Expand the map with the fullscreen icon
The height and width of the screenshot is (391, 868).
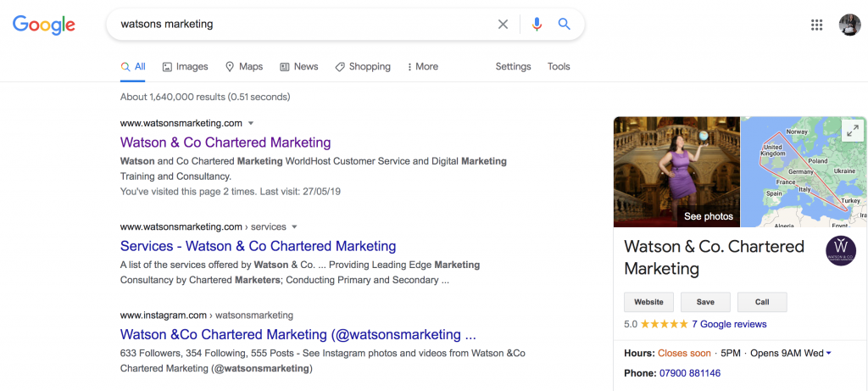(x=852, y=131)
